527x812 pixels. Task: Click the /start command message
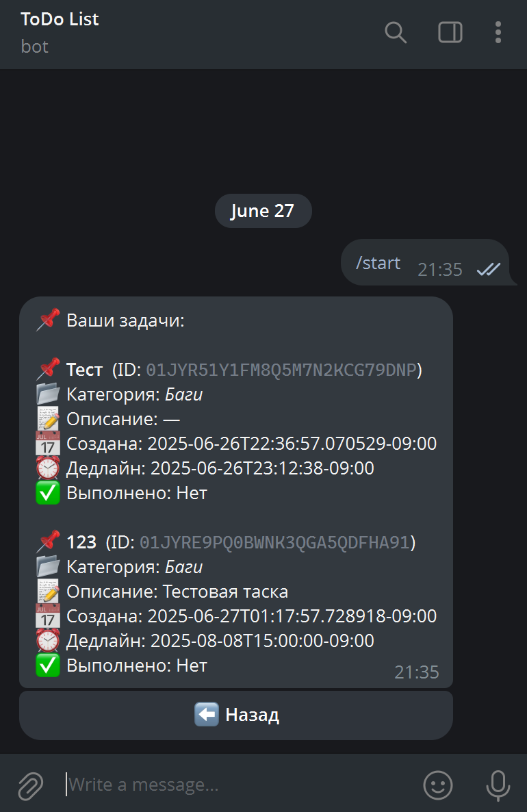(x=378, y=263)
